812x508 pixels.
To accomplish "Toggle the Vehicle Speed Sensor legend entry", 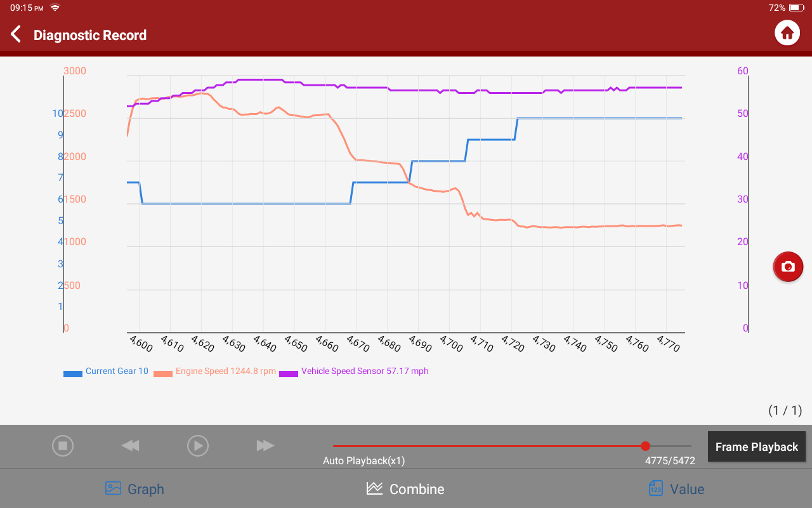I will click(354, 371).
